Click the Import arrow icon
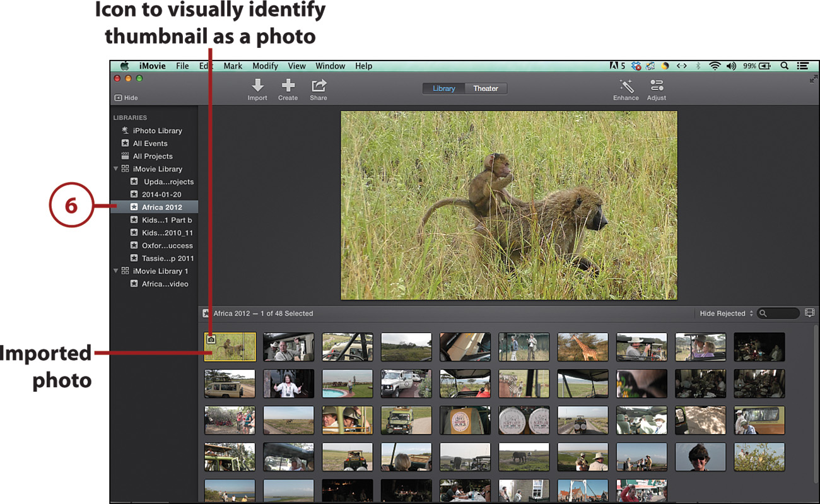Screen dimensions: 820x504 257,85
